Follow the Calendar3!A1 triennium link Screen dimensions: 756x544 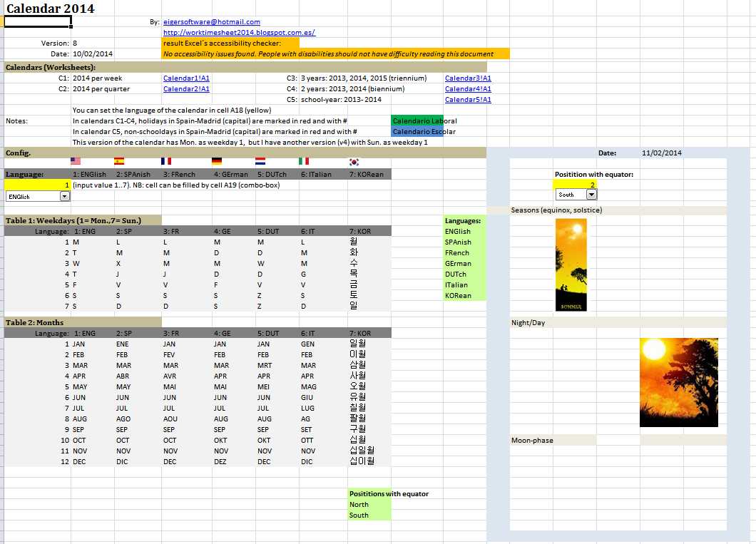(468, 78)
